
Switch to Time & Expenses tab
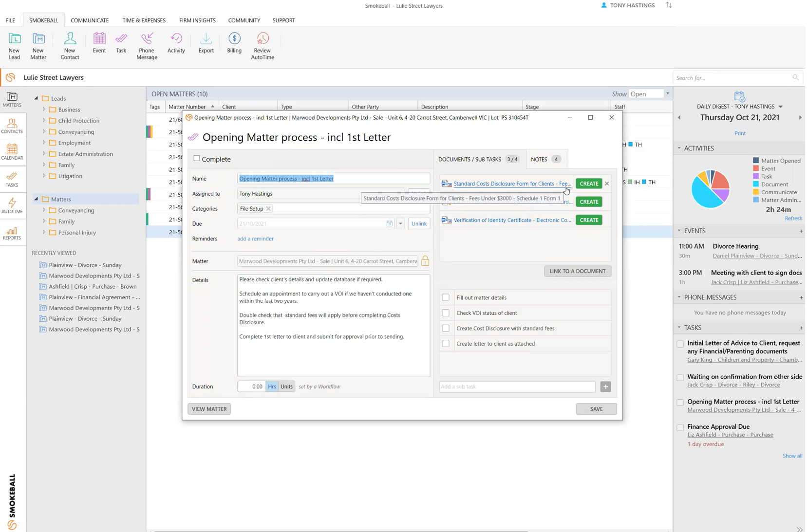coord(144,20)
